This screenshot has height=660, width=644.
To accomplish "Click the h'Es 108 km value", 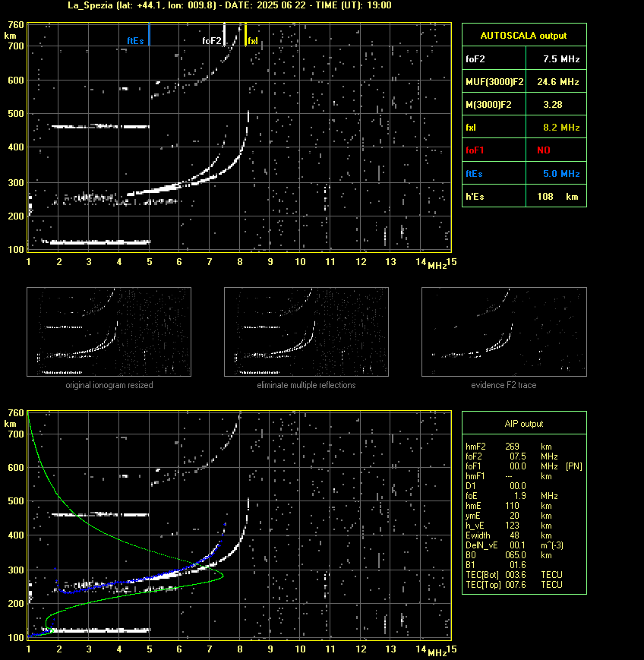I will [x=557, y=197].
